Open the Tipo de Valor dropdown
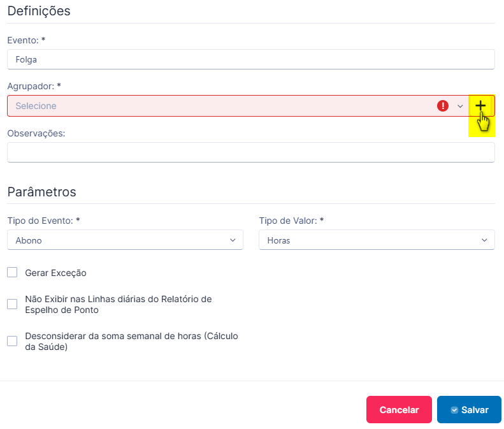Screen dimensions: 504x429 pyautogui.click(x=377, y=240)
